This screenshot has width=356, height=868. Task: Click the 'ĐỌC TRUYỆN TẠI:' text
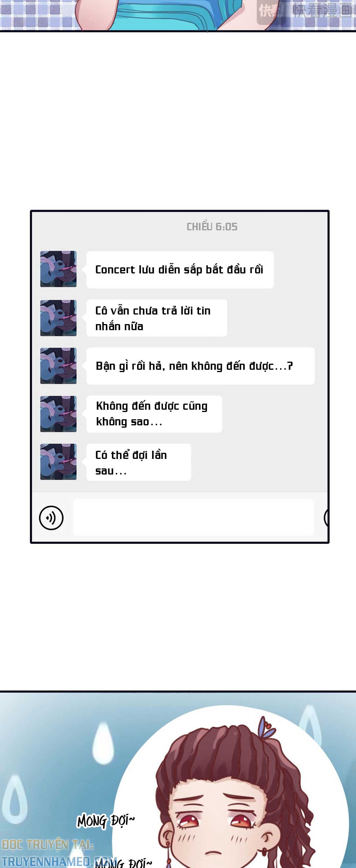click(x=47, y=845)
